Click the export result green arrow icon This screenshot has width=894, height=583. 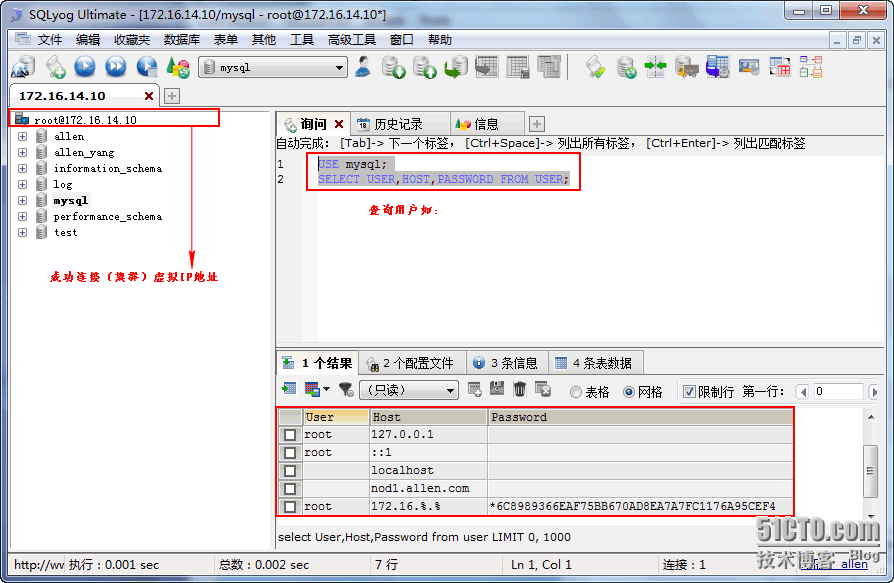coord(289,390)
